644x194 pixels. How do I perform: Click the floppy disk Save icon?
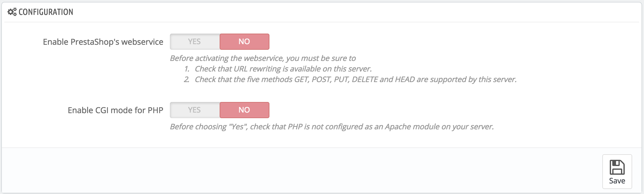(x=617, y=167)
